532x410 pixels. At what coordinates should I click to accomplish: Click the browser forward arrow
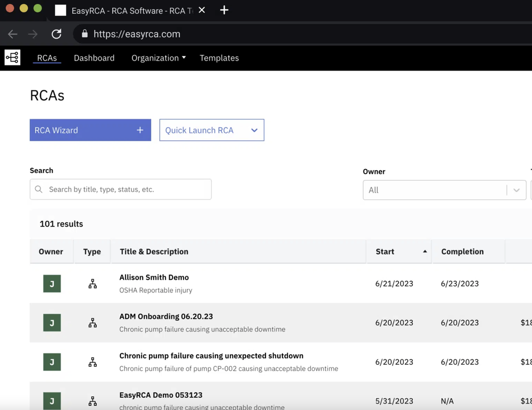(32, 34)
